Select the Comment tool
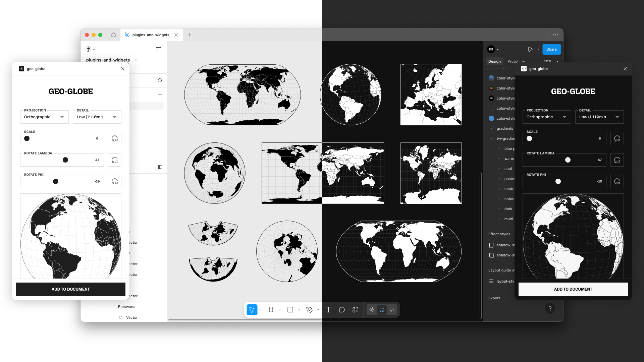 (x=342, y=310)
